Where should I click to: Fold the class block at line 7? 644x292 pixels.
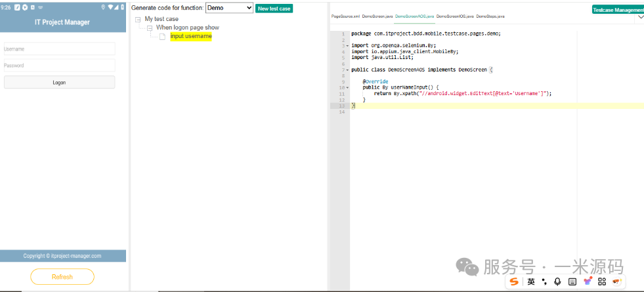(x=347, y=70)
